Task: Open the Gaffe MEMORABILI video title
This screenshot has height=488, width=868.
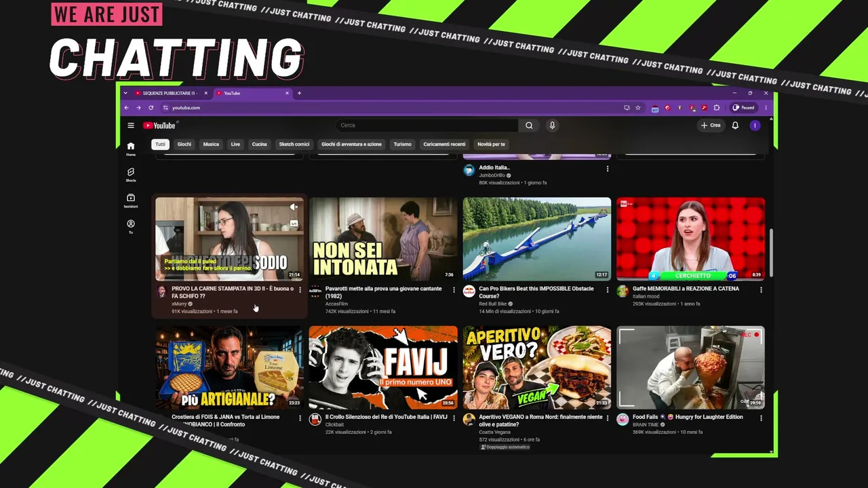Action: (x=686, y=289)
